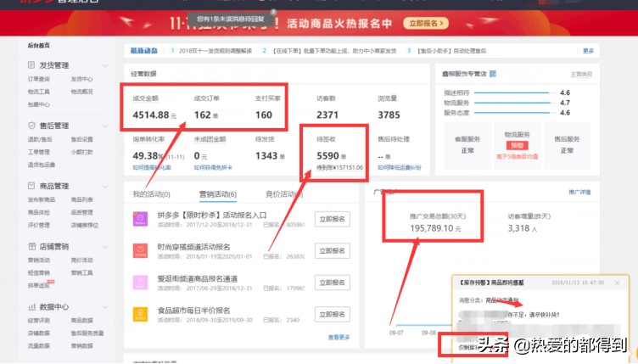Open 售后服务质量 in the sidebar

87,333
